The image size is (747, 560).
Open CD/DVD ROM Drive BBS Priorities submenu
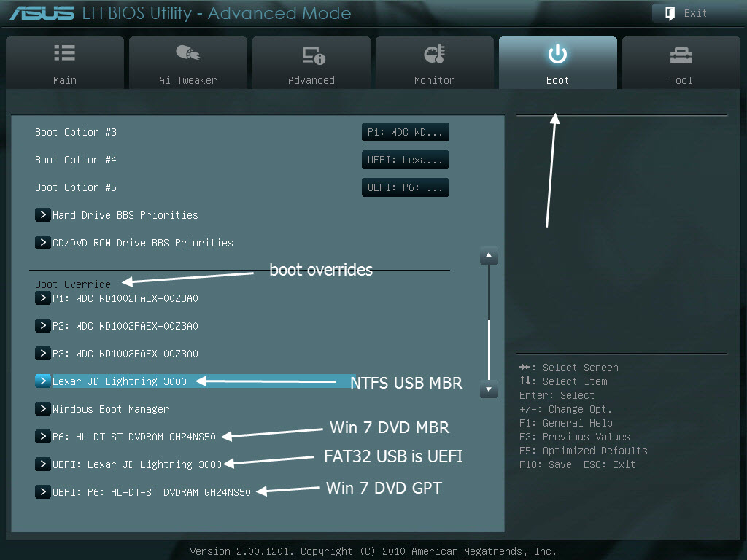(143, 243)
